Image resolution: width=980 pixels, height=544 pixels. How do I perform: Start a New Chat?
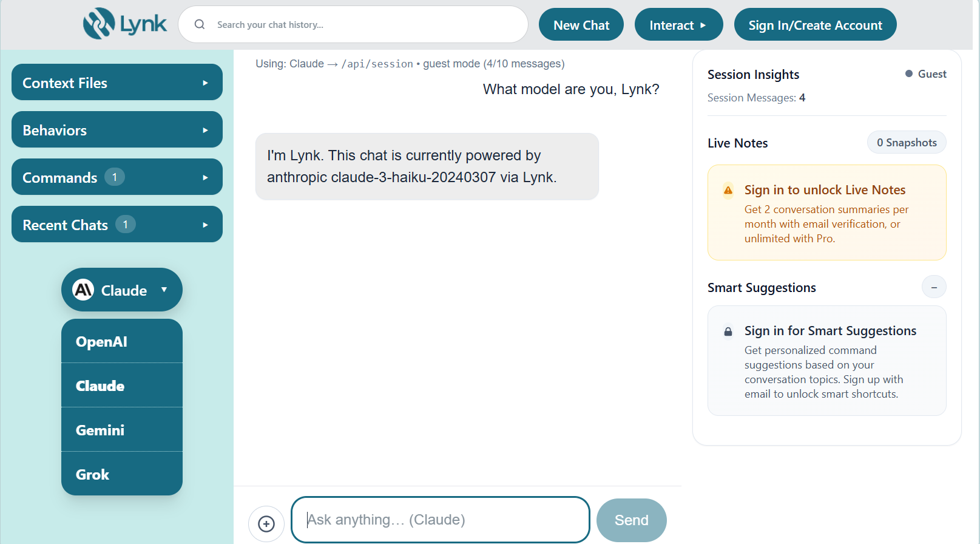(581, 24)
